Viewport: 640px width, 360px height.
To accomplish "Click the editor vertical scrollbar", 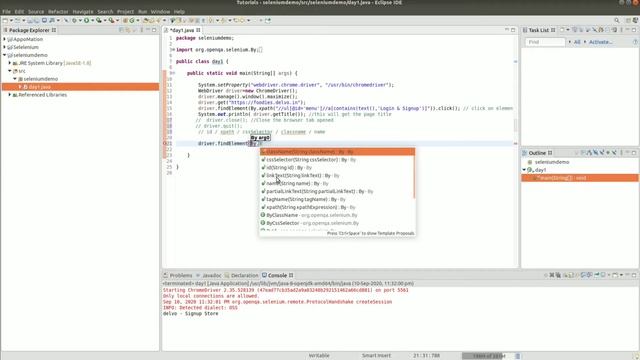I will [x=516, y=125].
